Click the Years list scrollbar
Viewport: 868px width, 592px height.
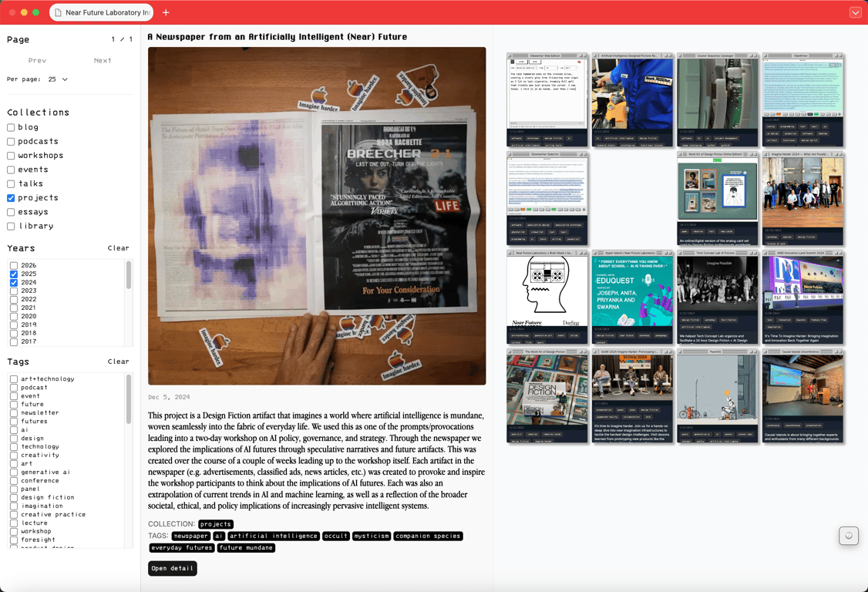point(129,274)
